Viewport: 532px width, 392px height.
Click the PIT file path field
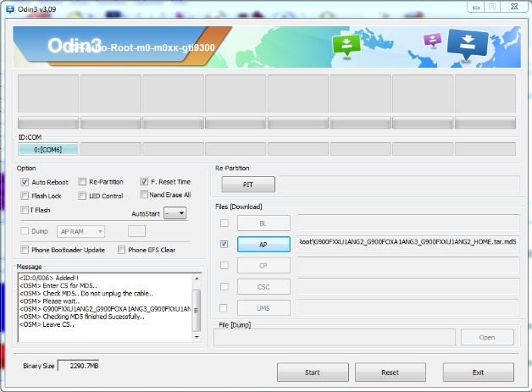point(399,185)
